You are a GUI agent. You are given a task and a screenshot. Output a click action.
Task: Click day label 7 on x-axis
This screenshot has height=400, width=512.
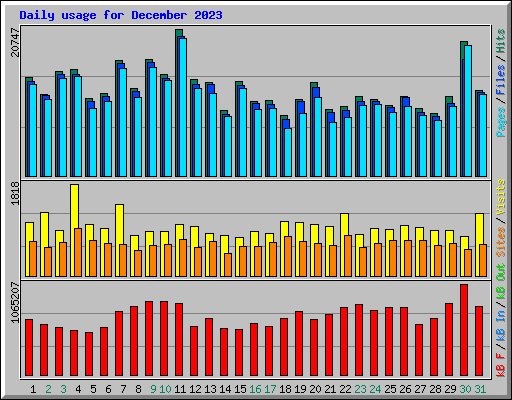click(x=123, y=389)
